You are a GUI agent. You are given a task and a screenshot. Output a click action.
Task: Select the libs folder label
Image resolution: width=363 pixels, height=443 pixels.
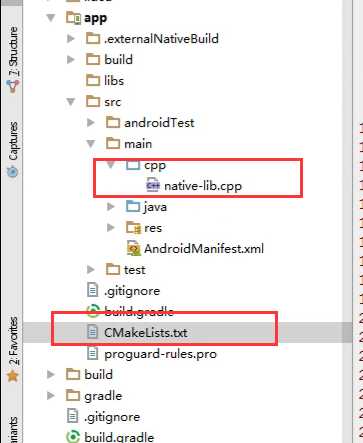click(x=114, y=81)
